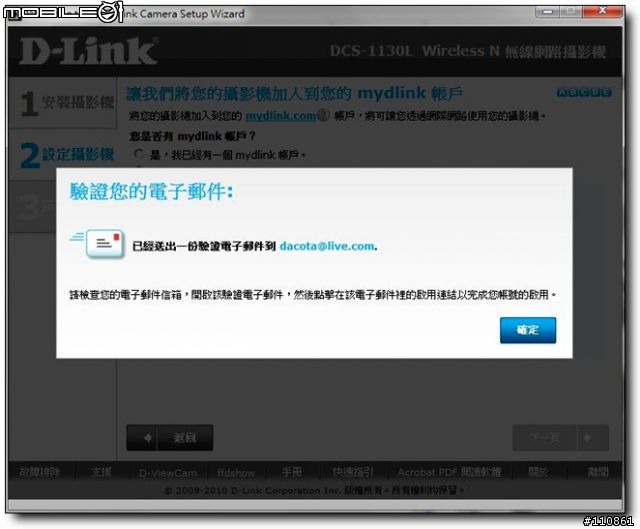The width and height of the screenshot is (640, 529).
Task: Open 手冊 in bottom menu
Action: pyautogui.click(x=292, y=472)
